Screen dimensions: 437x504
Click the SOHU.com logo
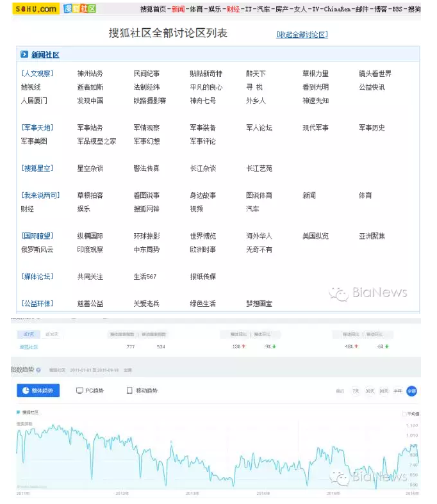click(x=35, y=8)
